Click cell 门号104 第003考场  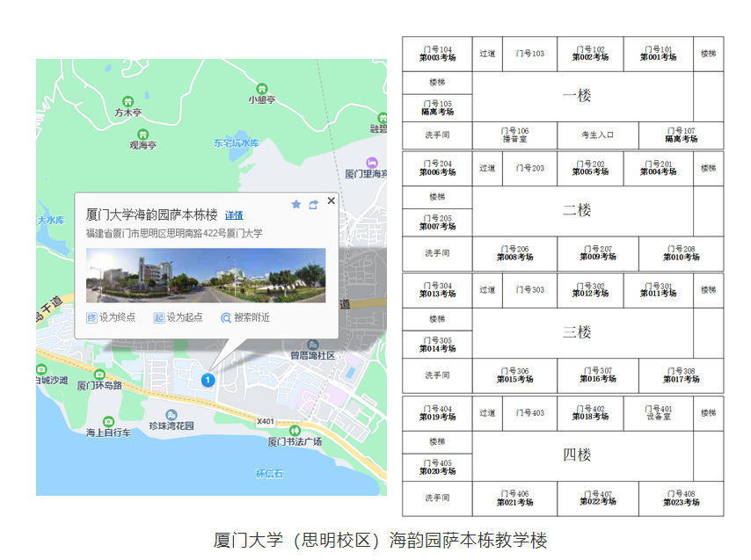(x=437, y=54)
